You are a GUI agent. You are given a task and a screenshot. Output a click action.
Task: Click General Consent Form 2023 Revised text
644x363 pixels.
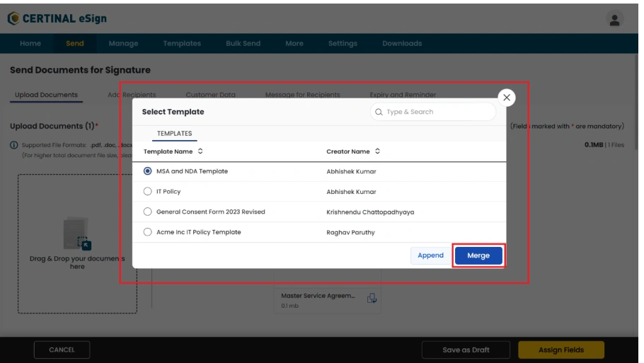pos(211,212)
